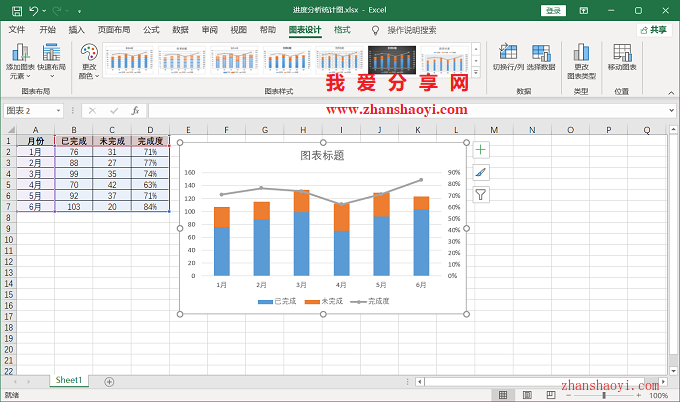
Task: Switch to the 页面布局 tab
Action: pos(114,29)
